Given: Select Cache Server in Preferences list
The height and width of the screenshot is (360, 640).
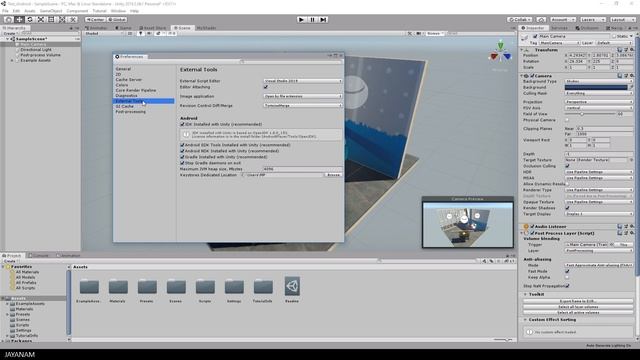Looking at the screenshot, I should (129, 80).
